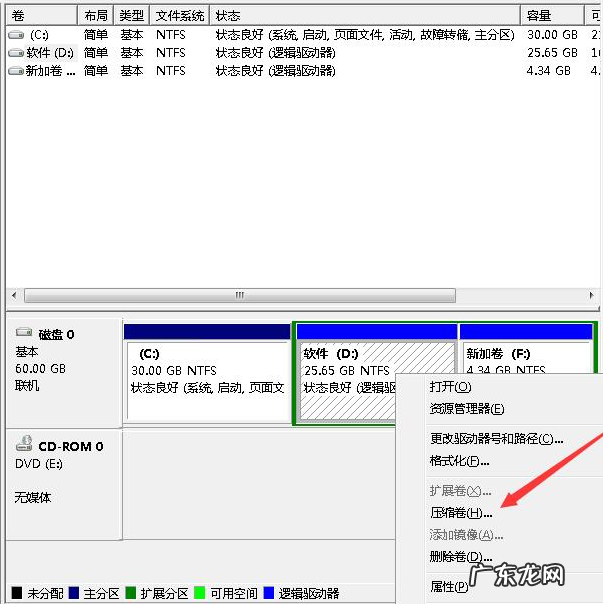Select 格式化(F)... in the context menu
603x604 pixels.
459,461
